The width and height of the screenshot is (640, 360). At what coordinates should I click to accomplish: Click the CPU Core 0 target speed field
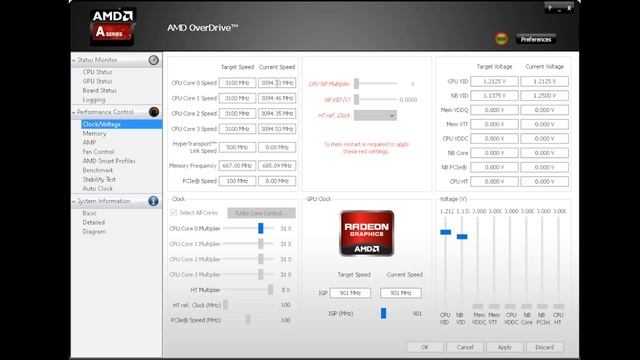click(238, 83)
